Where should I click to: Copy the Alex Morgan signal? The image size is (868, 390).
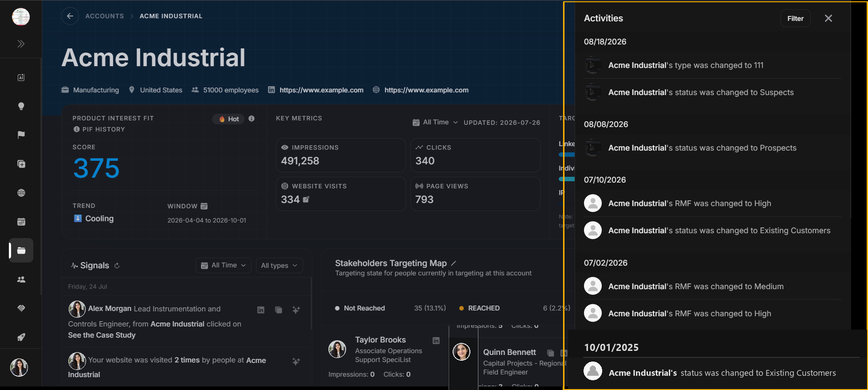279,310
